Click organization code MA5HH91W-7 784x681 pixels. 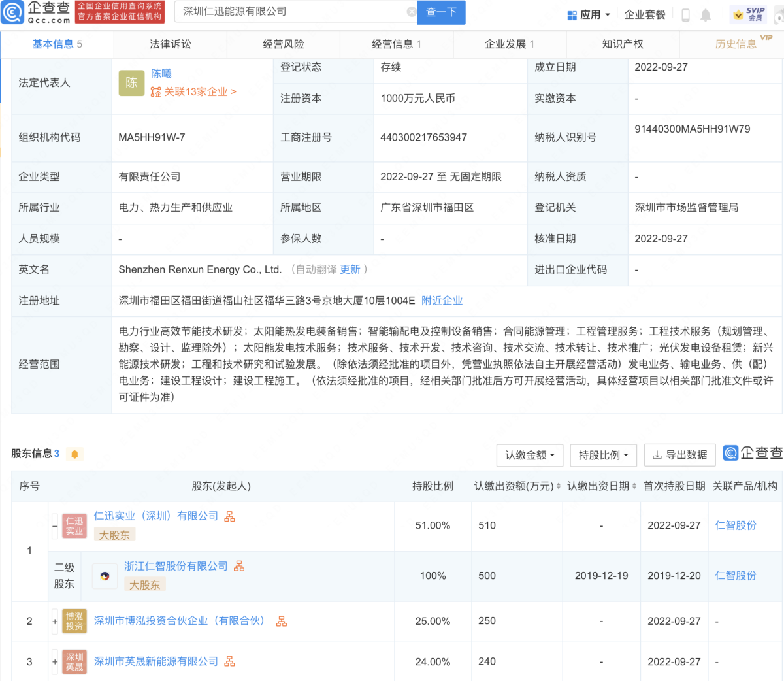coord(152,137)
